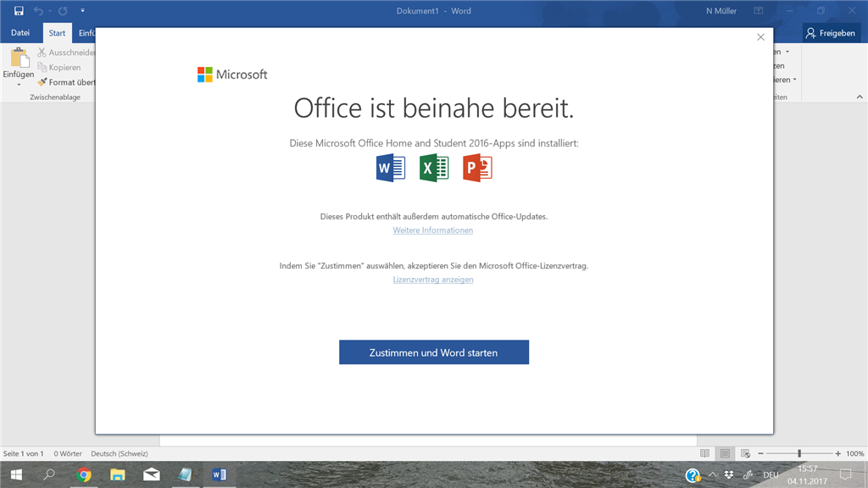Click zoom out minus button
Viewport: 868px width, 488px height.
click(760, 454)
